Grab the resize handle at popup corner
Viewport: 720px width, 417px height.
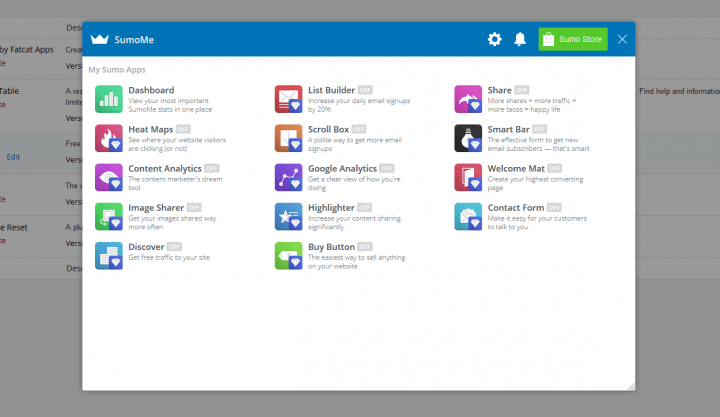click(x=631, y=387)
